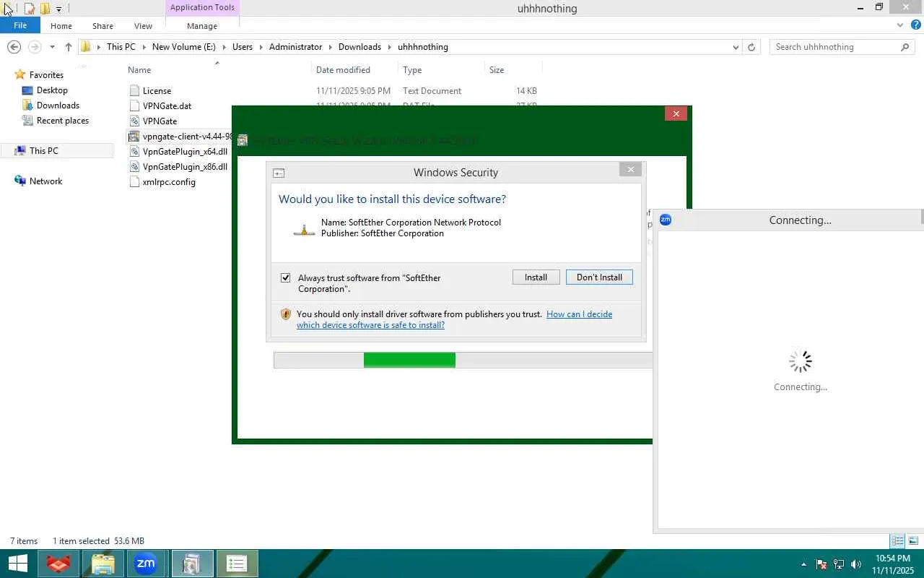Go back with the Back arrow
924x578 pixels.
coord(14,47)
